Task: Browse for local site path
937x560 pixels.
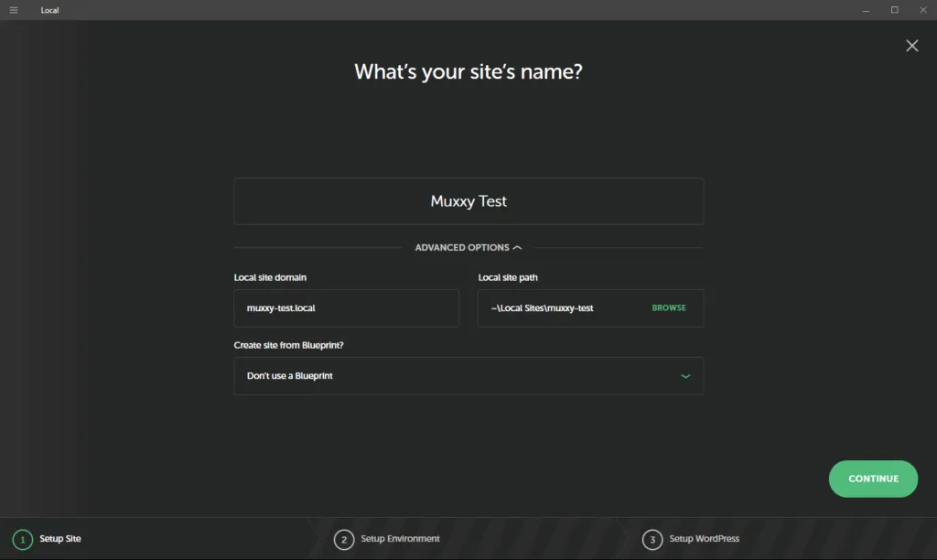Action: 669,307
